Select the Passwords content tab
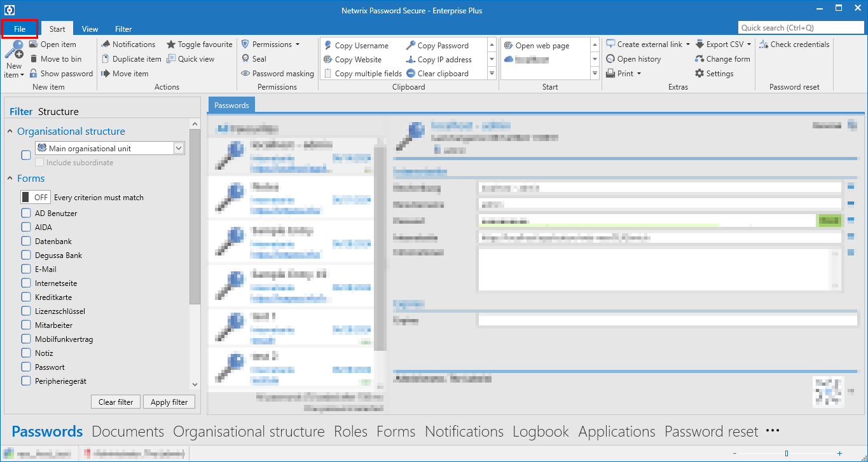 [232, 105]
